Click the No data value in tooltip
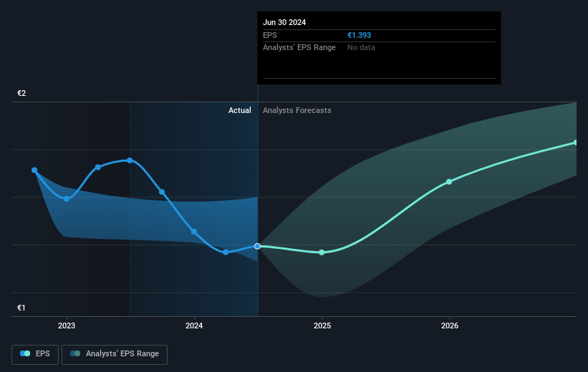588x372 pixels. pos(361,47)
